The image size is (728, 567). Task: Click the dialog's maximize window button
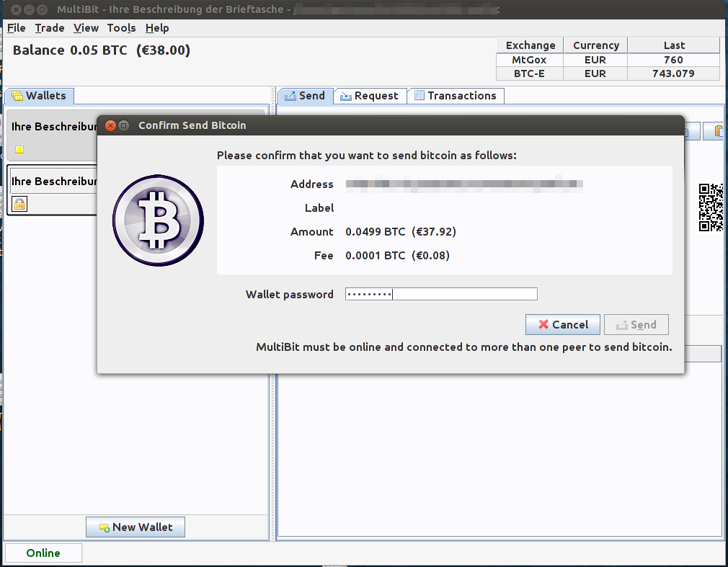124,126
